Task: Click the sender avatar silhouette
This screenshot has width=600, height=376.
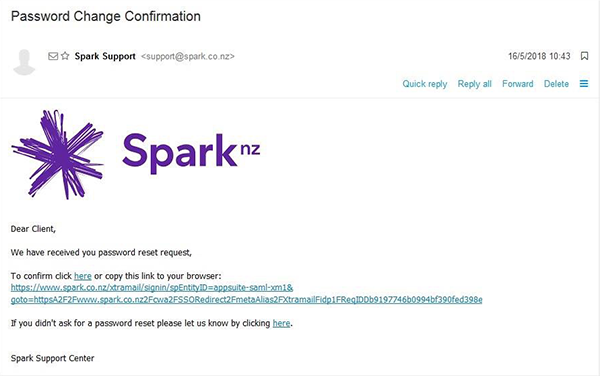Action: 24,62
